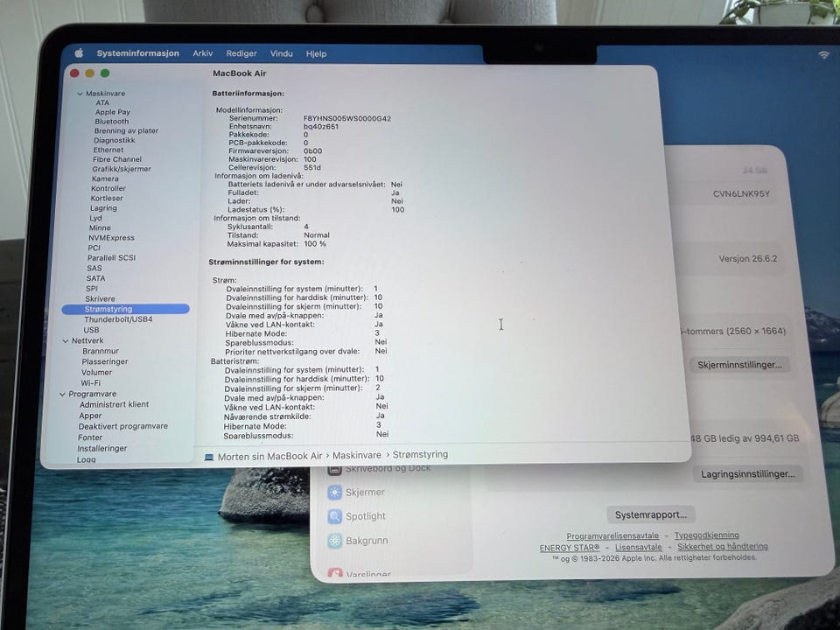Viewport: 840px width, 630px height.
Task: Collapse the Programvare section
Action: pyautogui.click(x=62, y=395)
